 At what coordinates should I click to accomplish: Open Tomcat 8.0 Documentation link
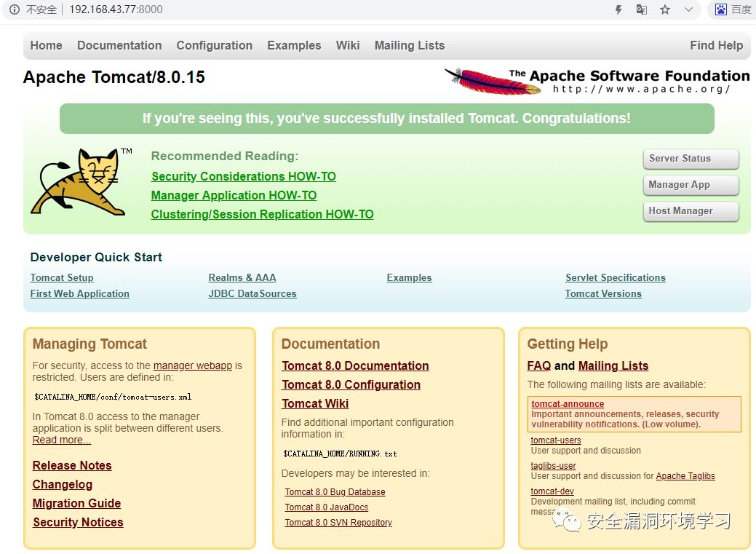tap(355, 365)
